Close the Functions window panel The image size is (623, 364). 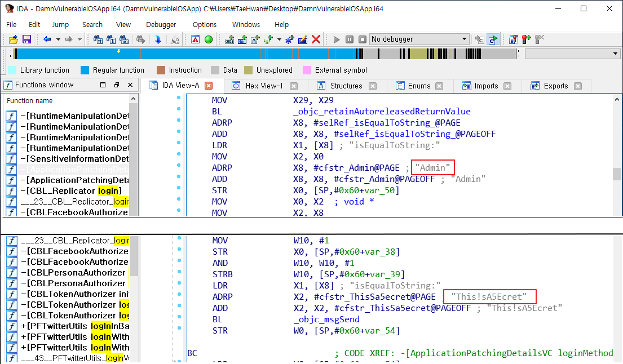(x=130, y=85)
